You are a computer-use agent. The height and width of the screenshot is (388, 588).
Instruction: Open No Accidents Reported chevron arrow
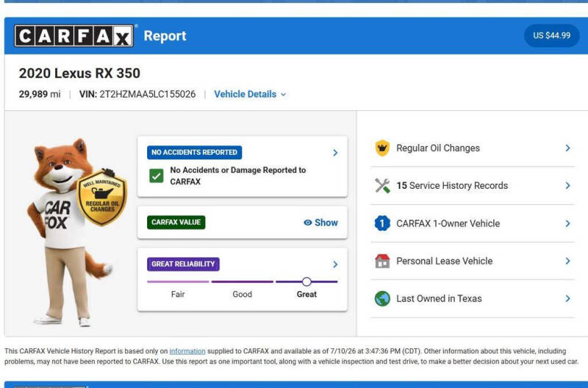(x=335, y=153)
